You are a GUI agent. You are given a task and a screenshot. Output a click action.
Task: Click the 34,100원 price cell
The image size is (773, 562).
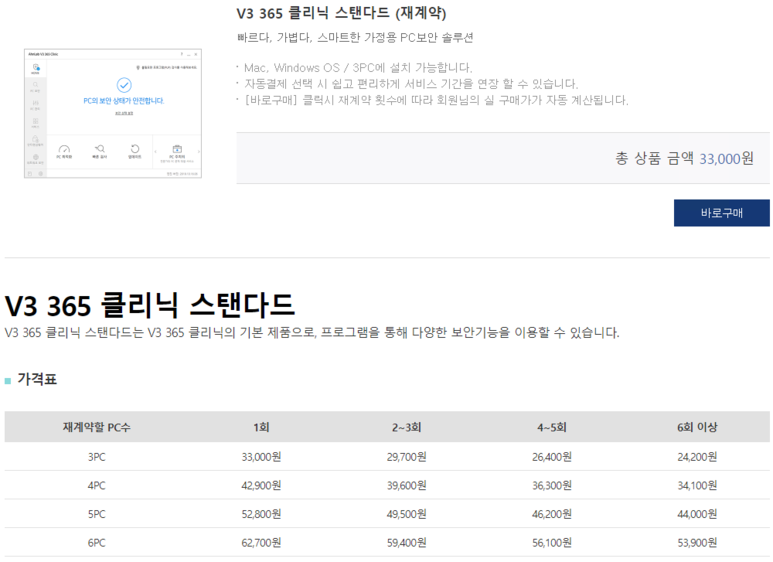point(697,486)
